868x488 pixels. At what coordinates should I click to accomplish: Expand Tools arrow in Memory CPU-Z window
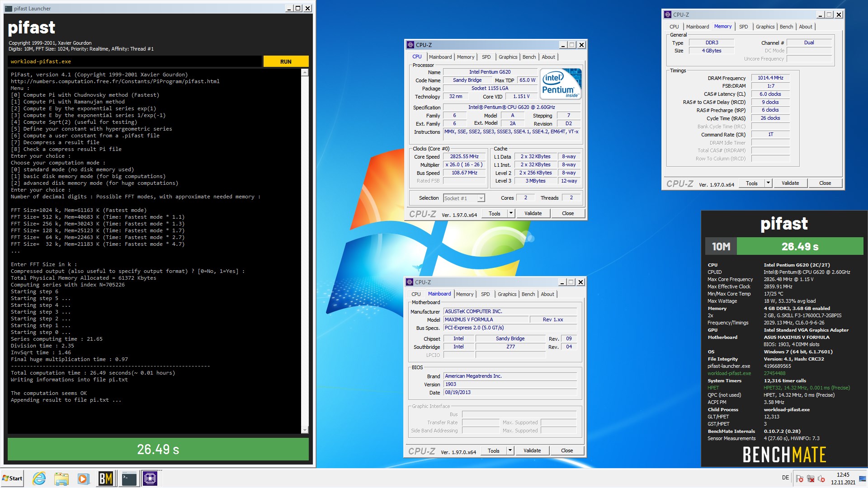(768, 183)
